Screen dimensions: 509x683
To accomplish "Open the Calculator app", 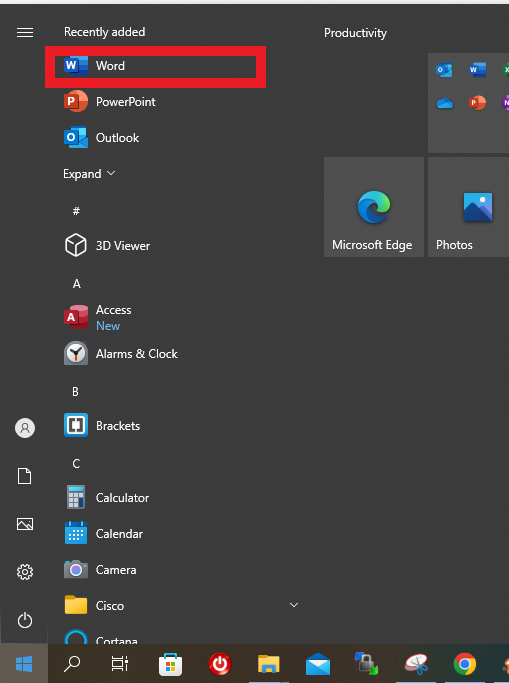I will (107, 497).
